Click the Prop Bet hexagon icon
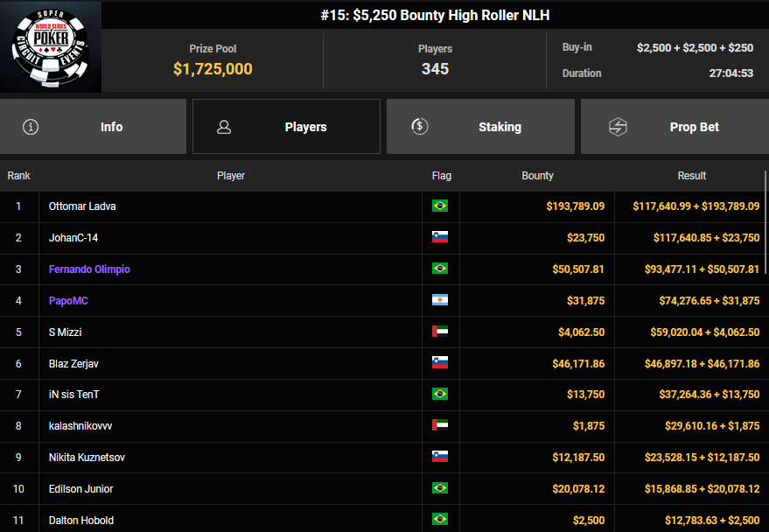 click(618, 127)
